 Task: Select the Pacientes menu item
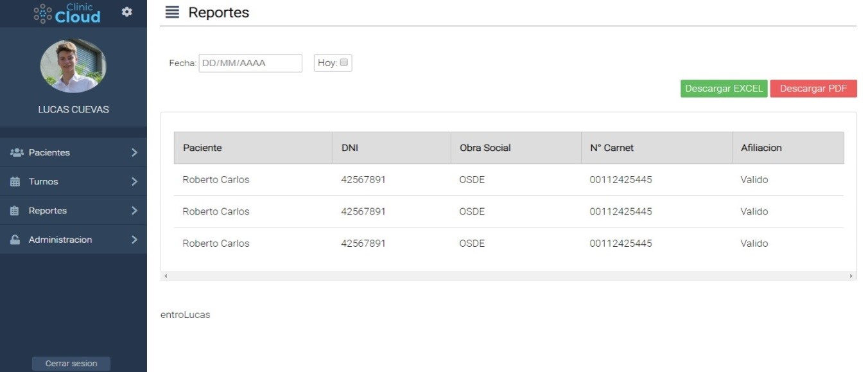pyautogui.click(x=73, y=152)
